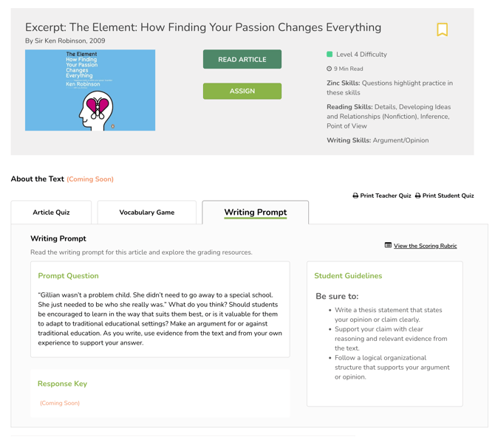Click the article title heading

(203, 27)
